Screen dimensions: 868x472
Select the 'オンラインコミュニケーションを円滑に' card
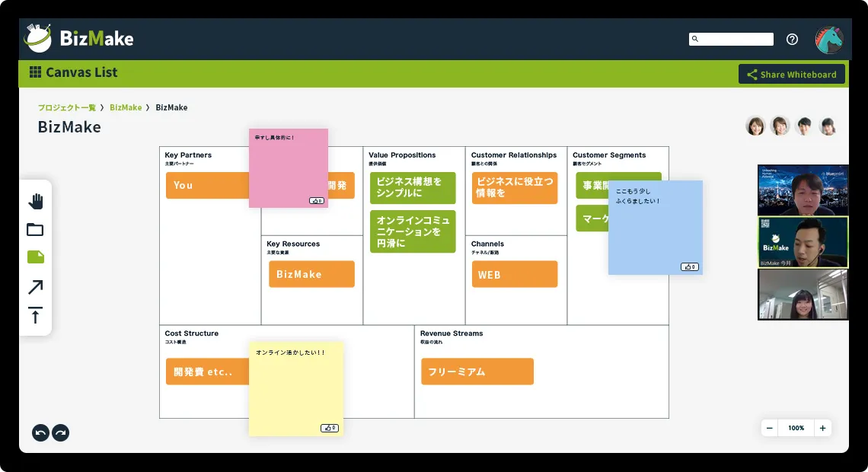tap(413, 231)
